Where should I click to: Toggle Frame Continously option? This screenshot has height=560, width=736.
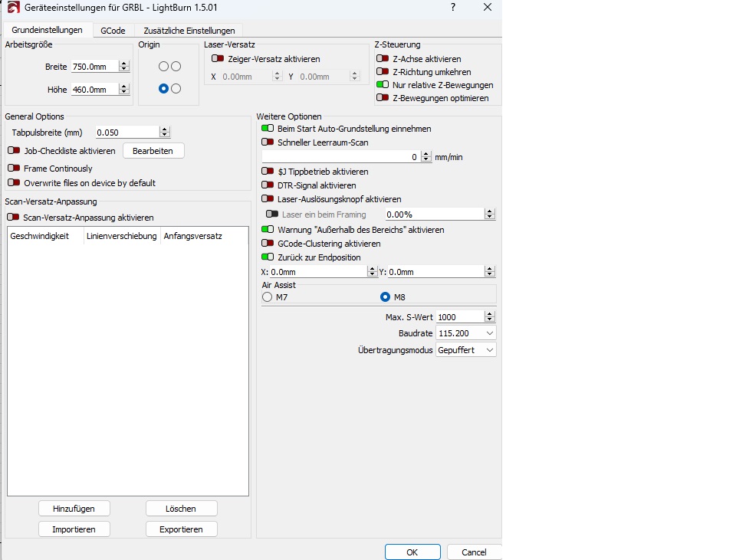point(14,168)
